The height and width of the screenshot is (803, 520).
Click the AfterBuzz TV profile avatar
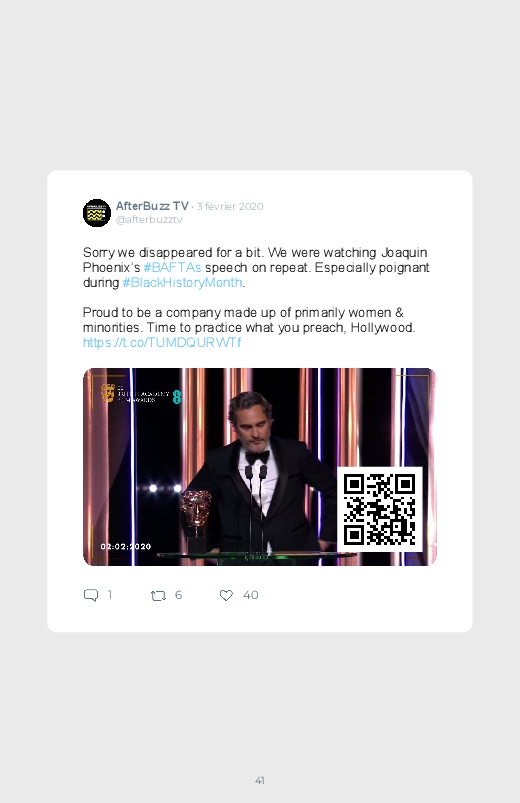coord(97,213)
